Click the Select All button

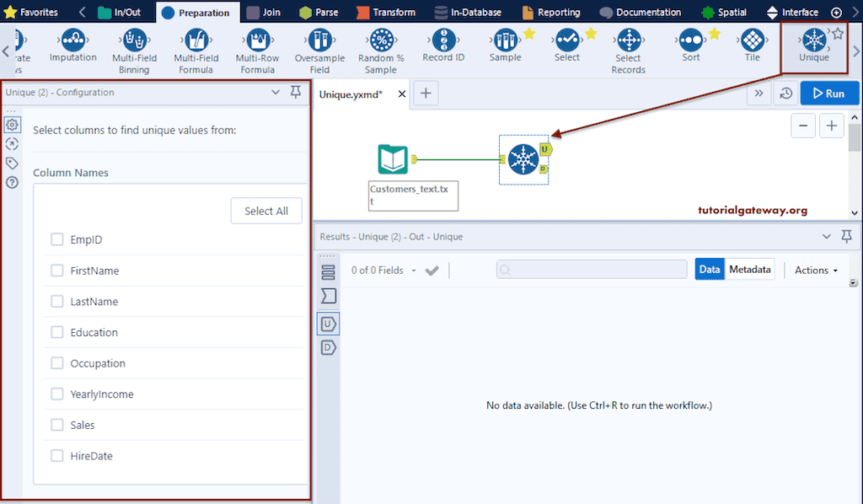tap(266, 211)
